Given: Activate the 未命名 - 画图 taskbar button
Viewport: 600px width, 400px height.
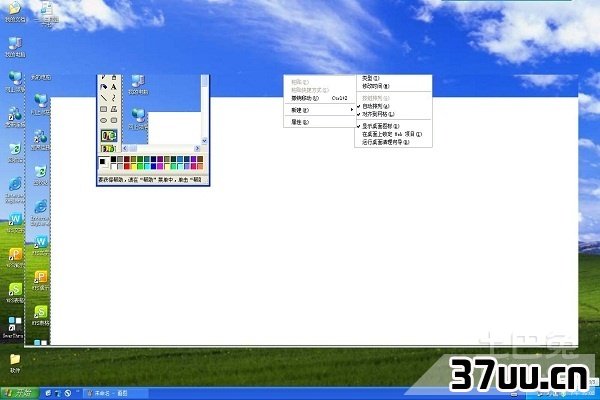Looking at the screenshot, I should point(116,393).
